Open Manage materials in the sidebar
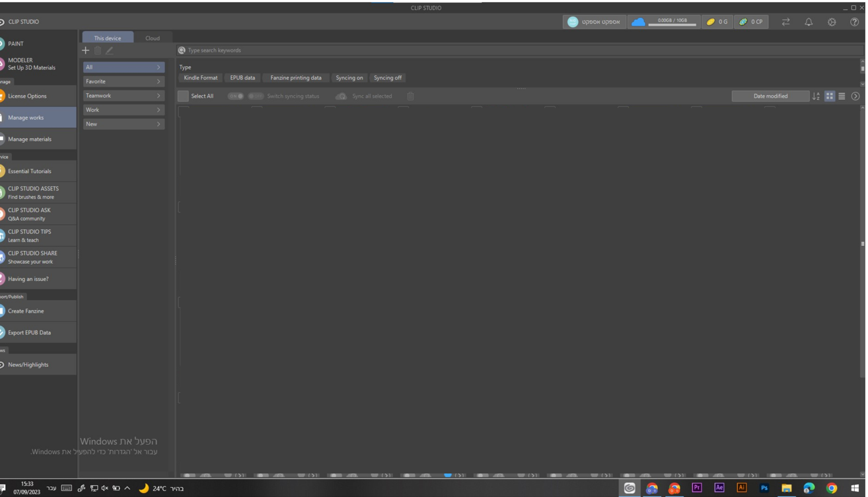This screenshot has width=868, height=497. (x=38, y=139)
